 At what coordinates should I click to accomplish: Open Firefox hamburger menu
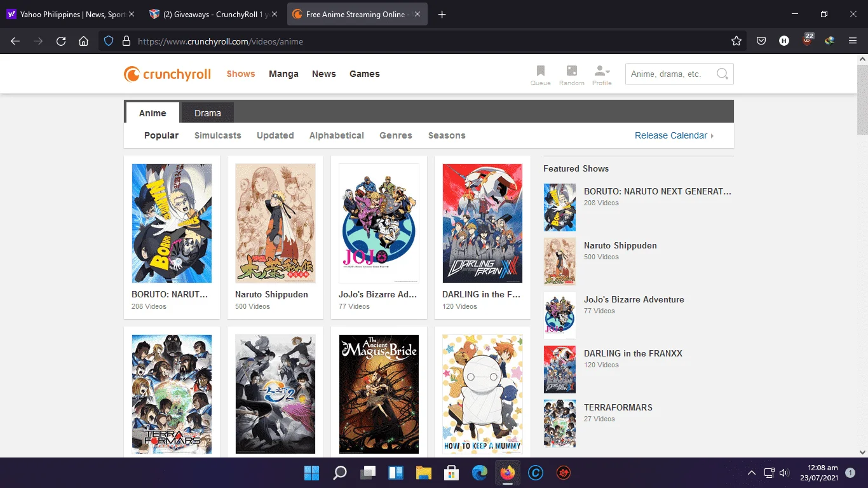click(853, 41)
